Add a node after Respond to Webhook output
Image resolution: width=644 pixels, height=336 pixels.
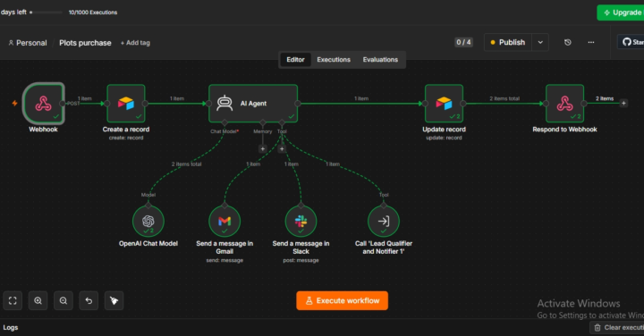tap(623, 104)
